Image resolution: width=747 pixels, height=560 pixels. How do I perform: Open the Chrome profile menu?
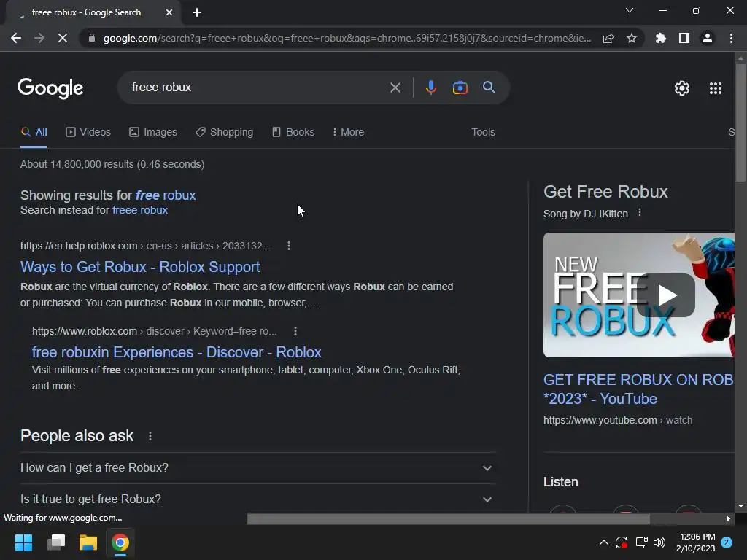pyautogui.click(x=708, y=38)
